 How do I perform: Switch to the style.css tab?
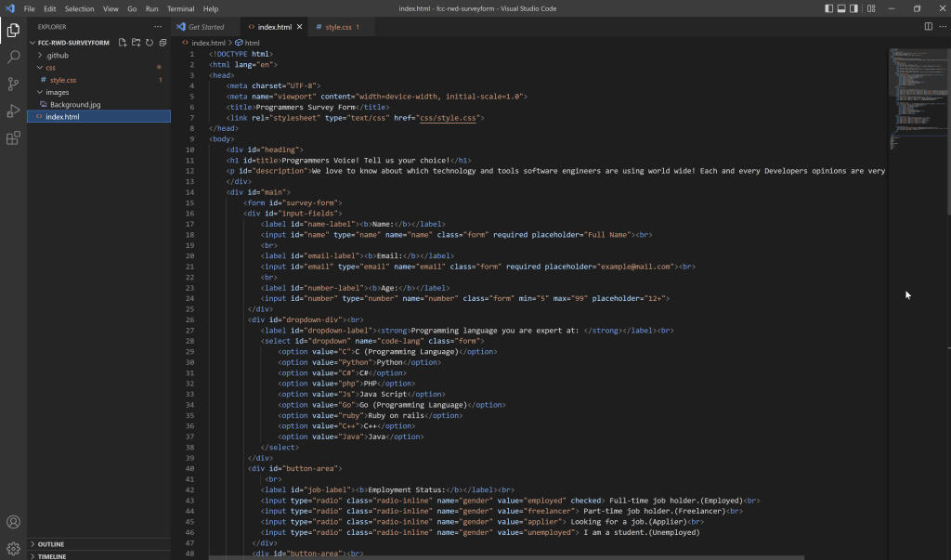point(337,27)
